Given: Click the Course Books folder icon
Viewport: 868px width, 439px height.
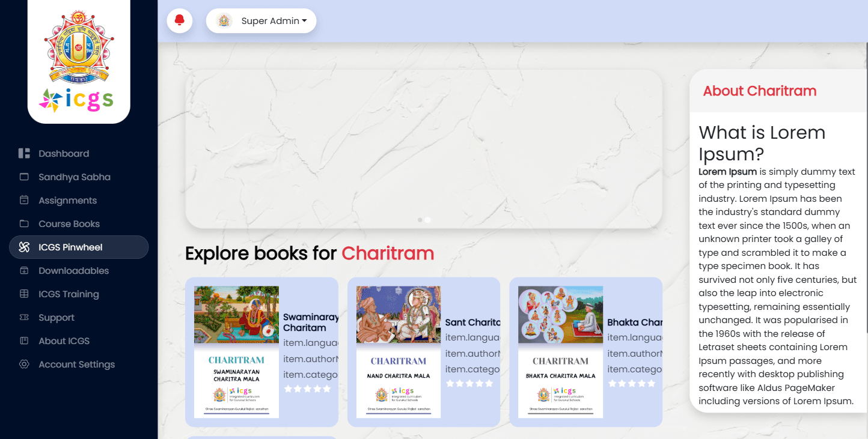Looking at the screenshot, I should point(24,223).
